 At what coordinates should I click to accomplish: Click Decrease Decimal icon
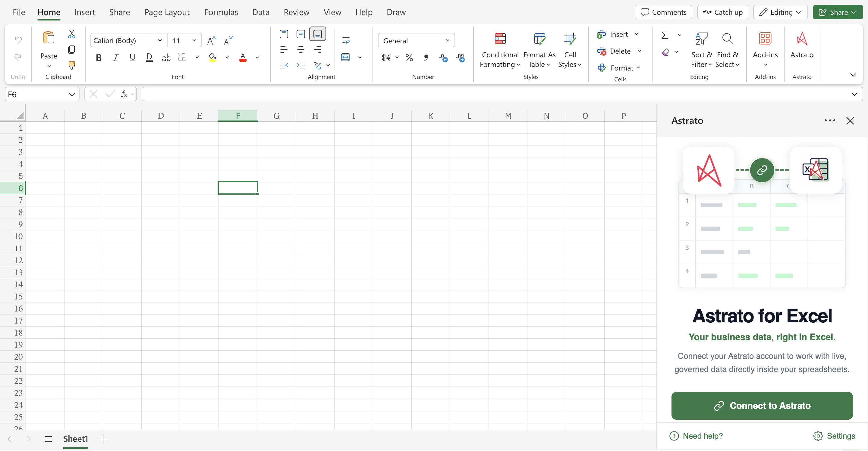coord(460,58)
